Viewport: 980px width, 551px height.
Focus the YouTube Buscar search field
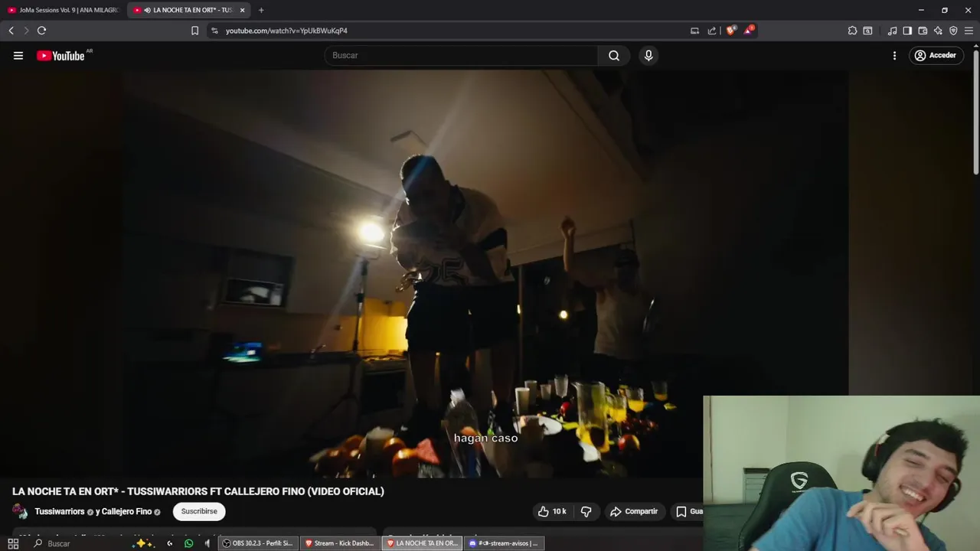[461, 56]
